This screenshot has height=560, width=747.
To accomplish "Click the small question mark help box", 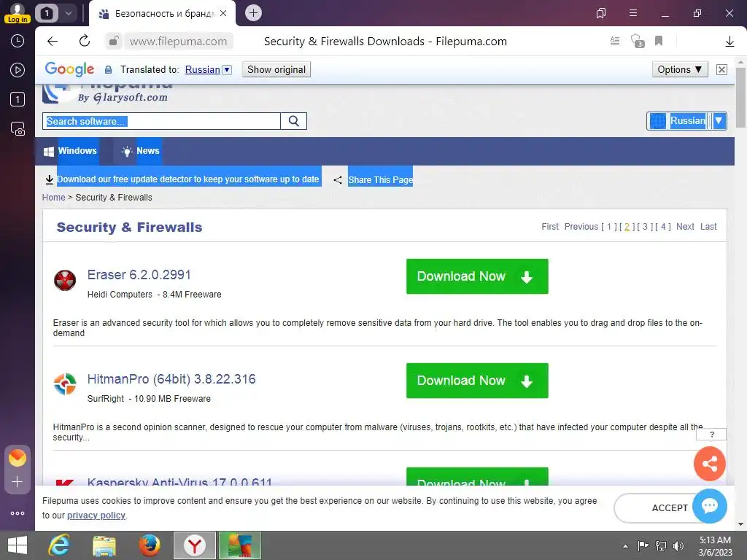I will coord(711,435).
